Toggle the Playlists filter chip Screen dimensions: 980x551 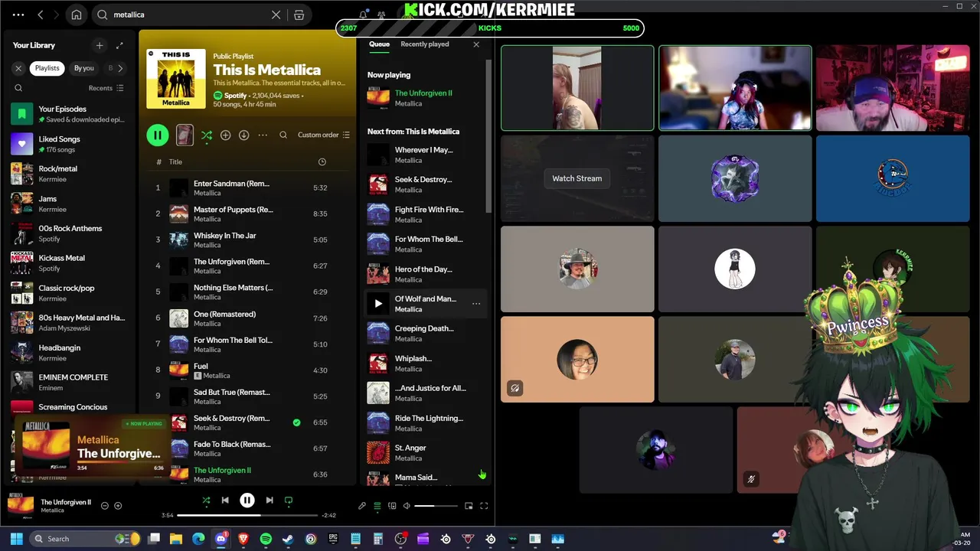[47, 68]
